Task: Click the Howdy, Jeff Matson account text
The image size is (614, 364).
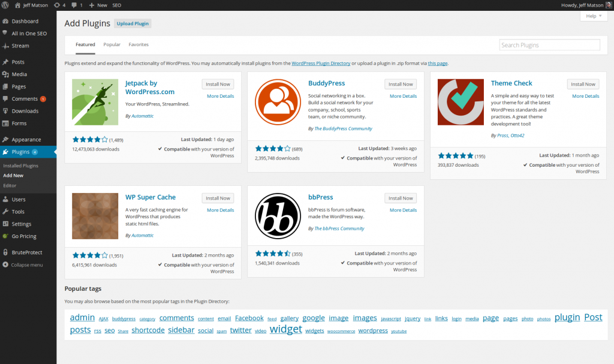Action: pos(582,5)
